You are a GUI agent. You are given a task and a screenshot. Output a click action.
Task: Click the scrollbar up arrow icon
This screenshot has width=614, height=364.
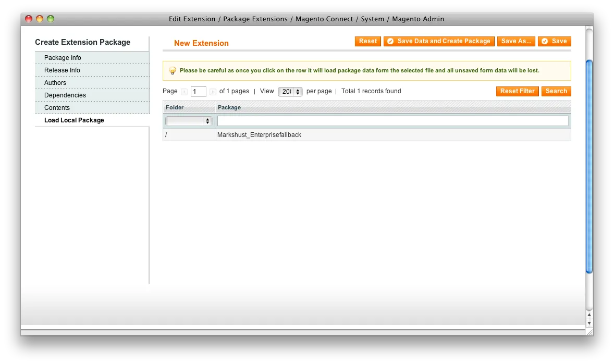(x=588, y=316)
